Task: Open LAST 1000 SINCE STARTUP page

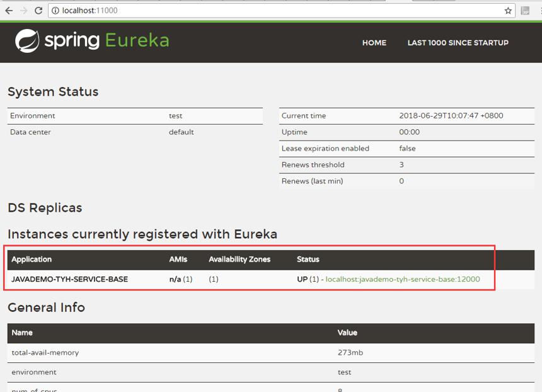Action: (x=458, y=42)
